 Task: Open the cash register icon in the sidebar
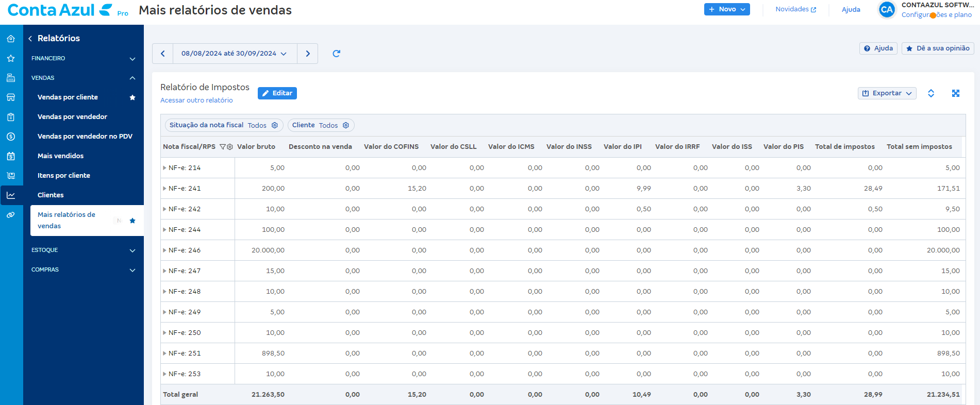11,78
